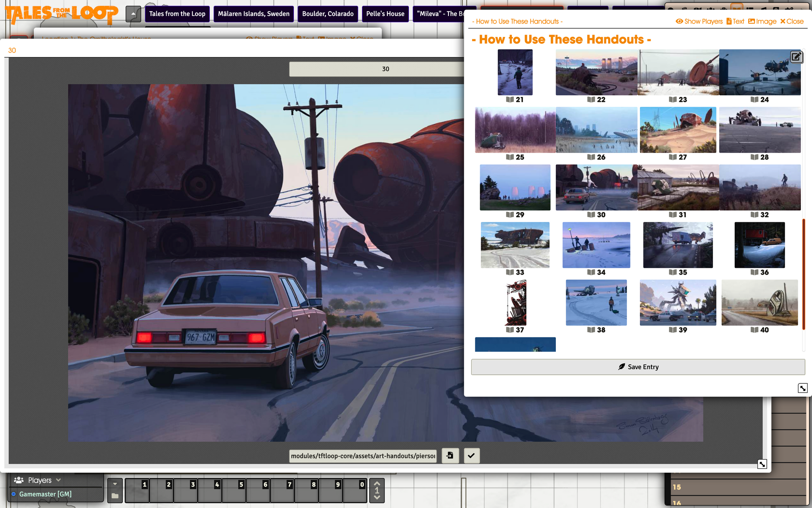
Task: Switch handout journal to Image mode
Action: 762,21
